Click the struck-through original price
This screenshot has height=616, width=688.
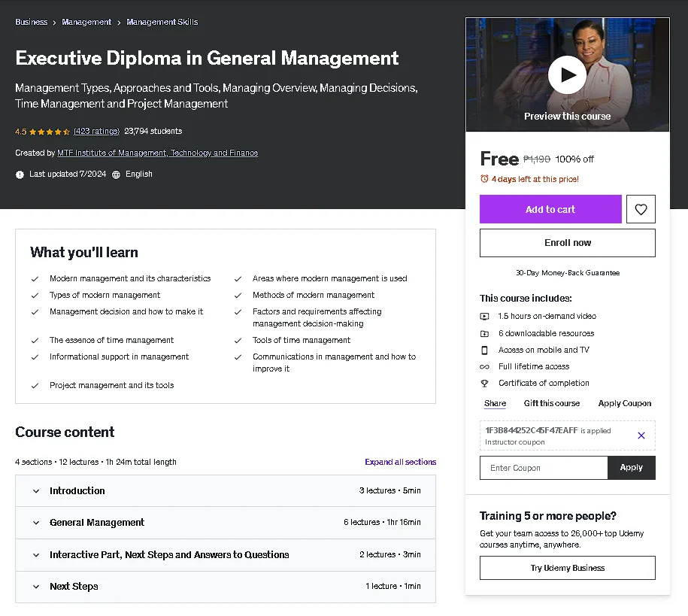pos(537,159)
